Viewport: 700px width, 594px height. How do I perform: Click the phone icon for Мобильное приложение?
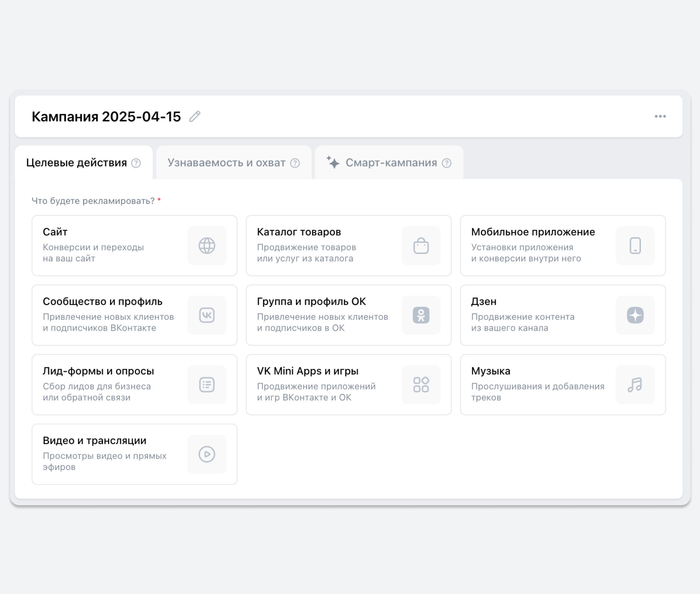click(x=635, y=245)
